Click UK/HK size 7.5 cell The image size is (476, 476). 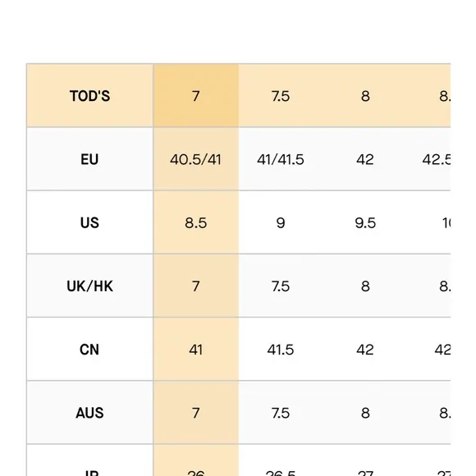coord(281,286)
